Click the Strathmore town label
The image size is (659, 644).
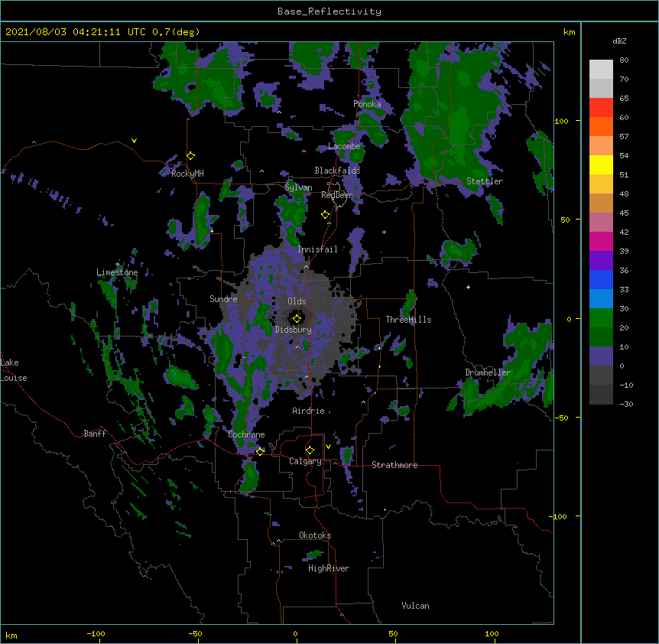coord(394,465)
